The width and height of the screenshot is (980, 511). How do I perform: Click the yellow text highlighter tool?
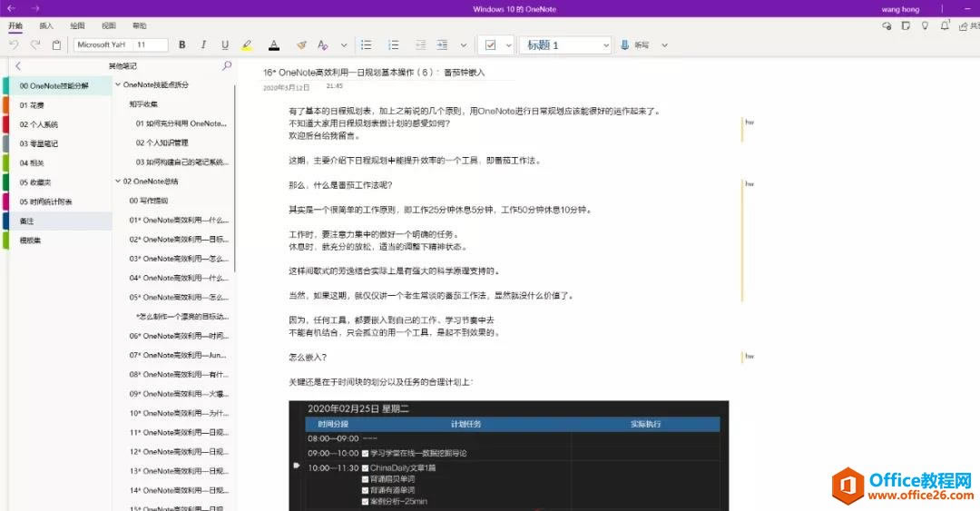click(x=247, y=45)
